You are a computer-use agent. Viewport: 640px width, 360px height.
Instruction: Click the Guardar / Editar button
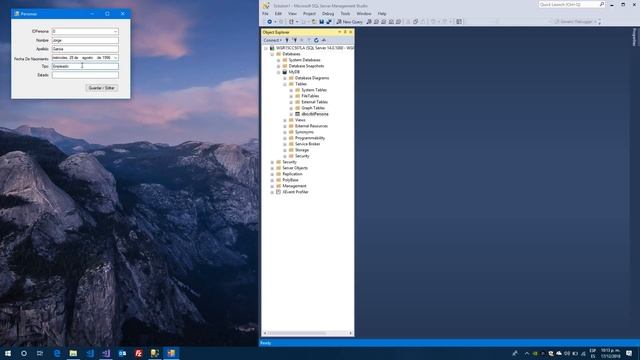[102, 88]
